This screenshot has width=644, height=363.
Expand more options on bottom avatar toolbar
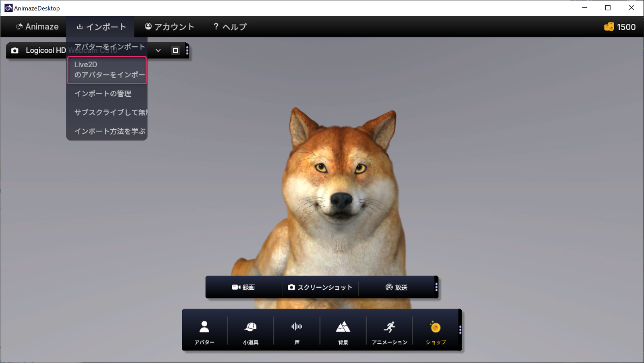460,330
